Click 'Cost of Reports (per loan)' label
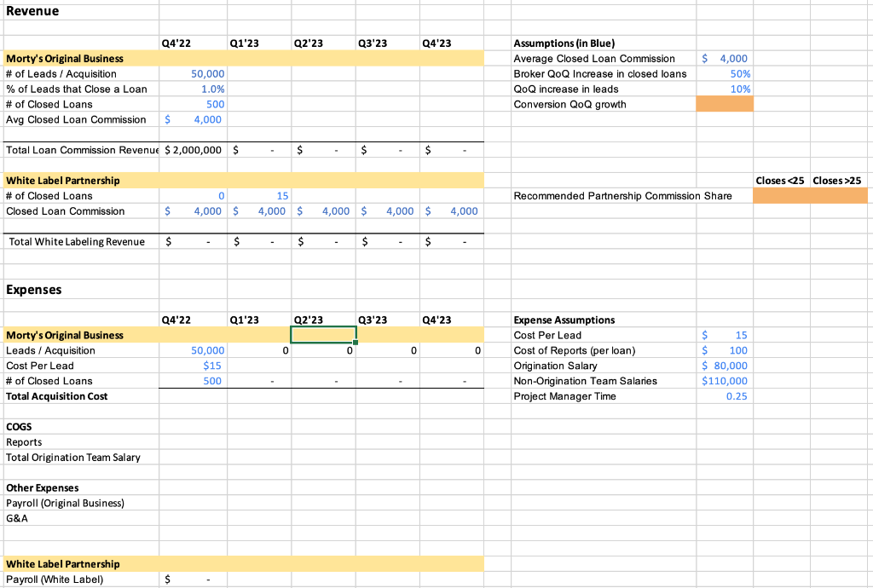The image size is (873, 588). tap(574, 350)
